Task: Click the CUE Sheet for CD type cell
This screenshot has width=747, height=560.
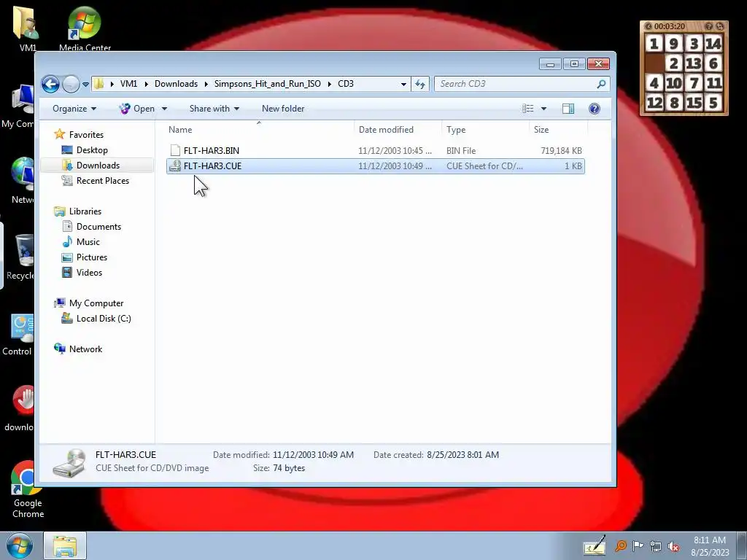Action: coord(484,166)
